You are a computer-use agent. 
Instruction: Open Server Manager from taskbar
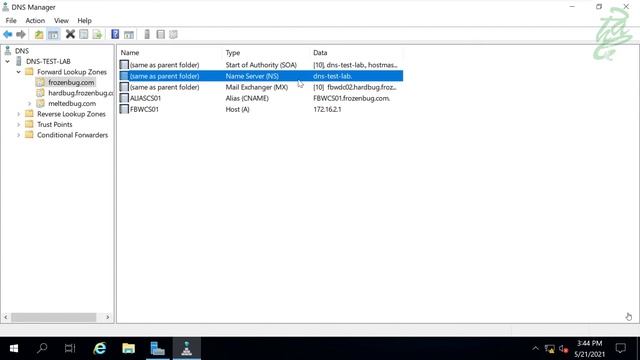(158, 348)
